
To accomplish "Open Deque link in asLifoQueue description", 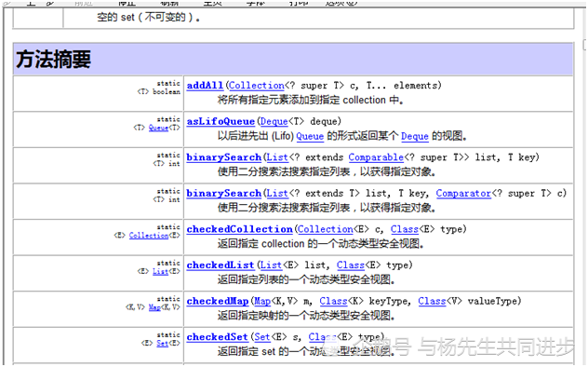I will pyautogui.click(x=415, y=136).
